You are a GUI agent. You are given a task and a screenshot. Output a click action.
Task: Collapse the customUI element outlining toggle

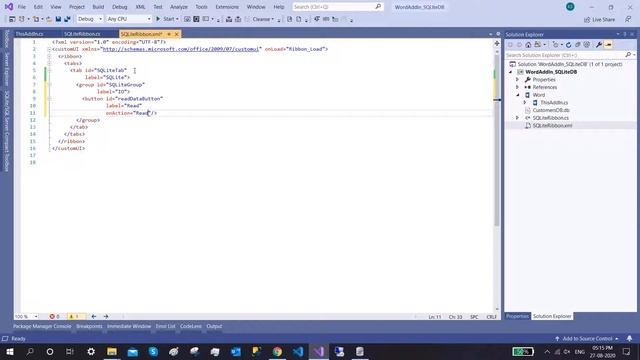tap(49, 49)
